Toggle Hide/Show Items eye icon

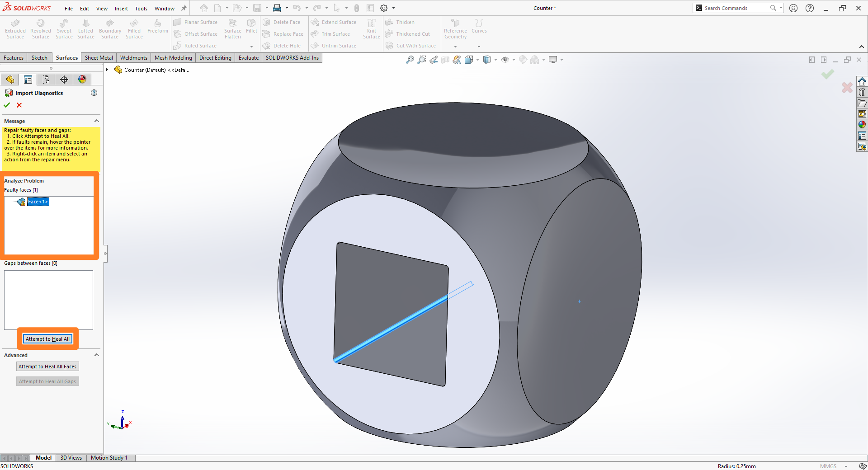pyautogui.click(x=506, y=59)
